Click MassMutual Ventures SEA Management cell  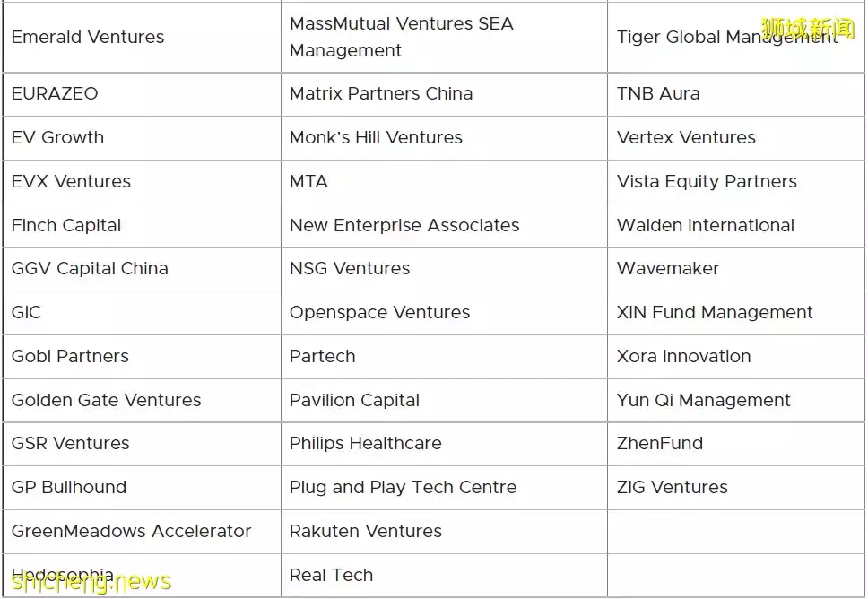pos(401,37)
